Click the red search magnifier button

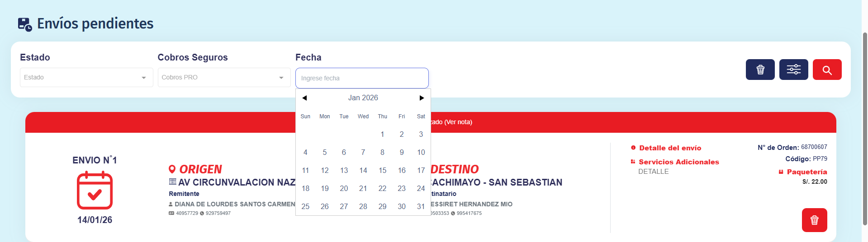[x=827, y=70]
